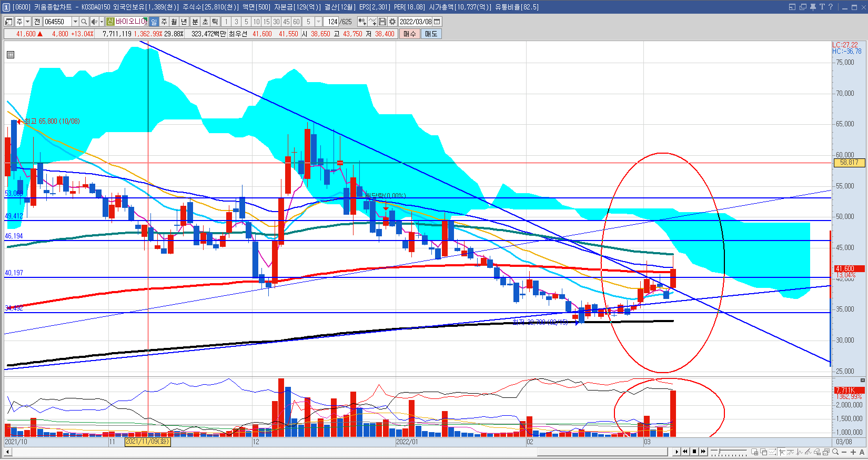Click the interval preset 3 button
This screenshot has height=460, width=868.
(236, 22)
